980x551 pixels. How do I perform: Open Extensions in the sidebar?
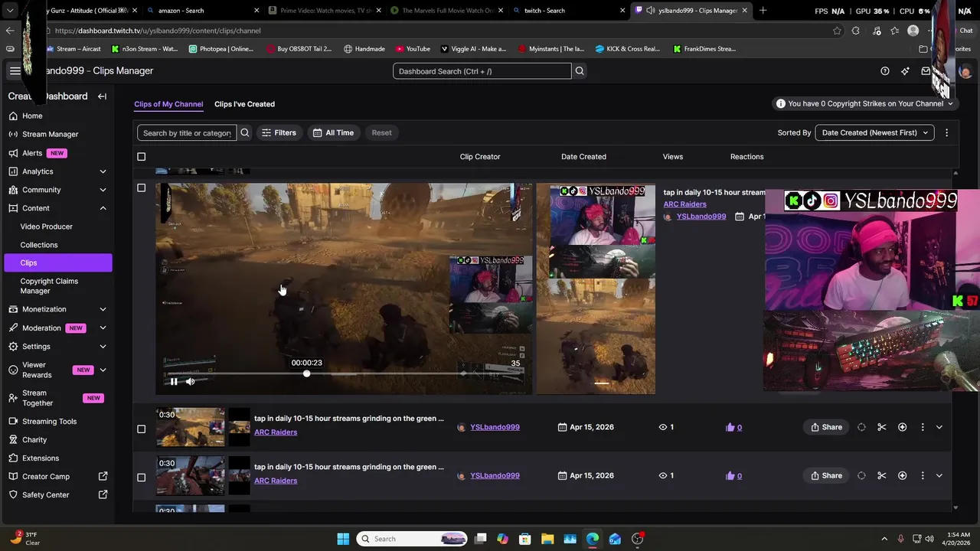[x=41, y=458]
